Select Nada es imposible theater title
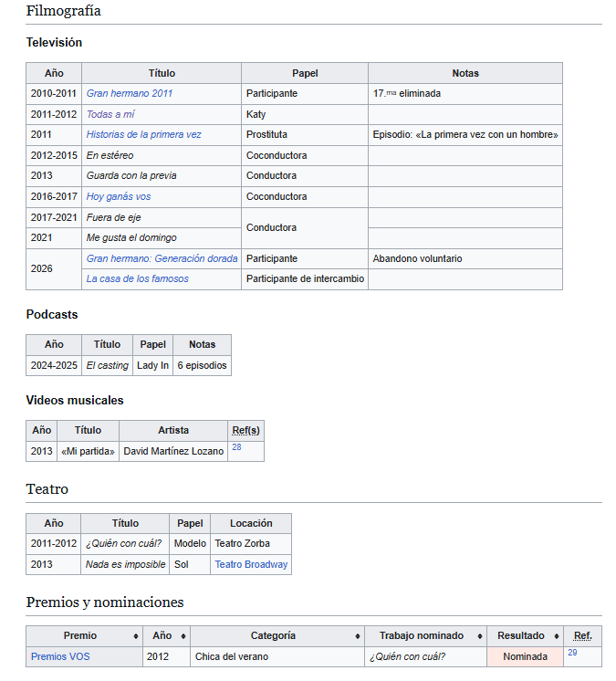Screen dimensions: 616x681 (125, 564)
